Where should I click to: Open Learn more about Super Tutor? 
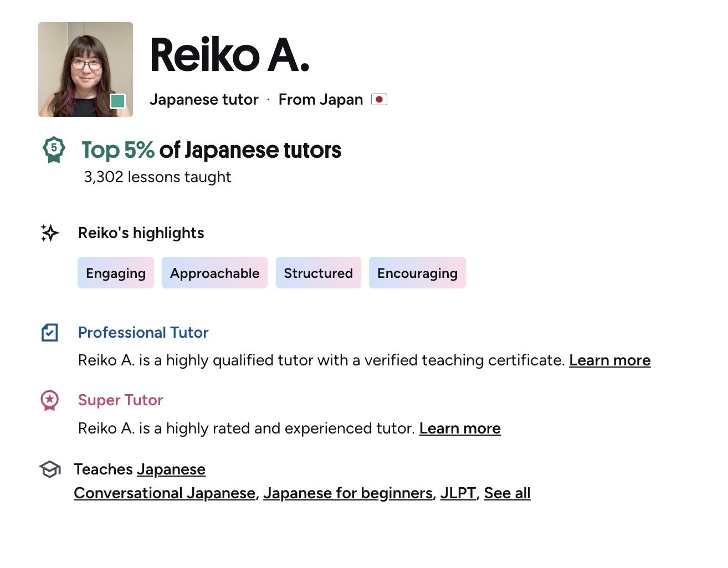coord(460,428)
